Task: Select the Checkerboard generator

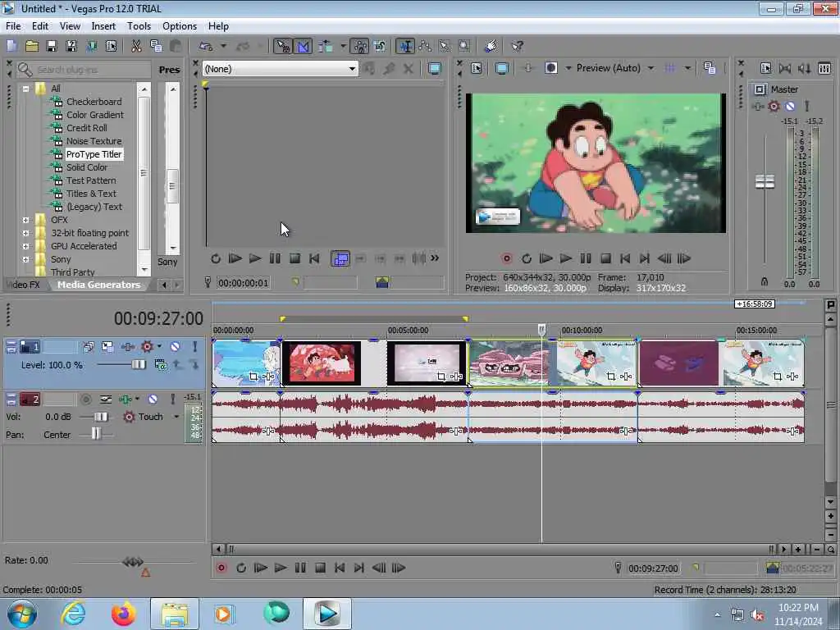Action: point(94,102)
